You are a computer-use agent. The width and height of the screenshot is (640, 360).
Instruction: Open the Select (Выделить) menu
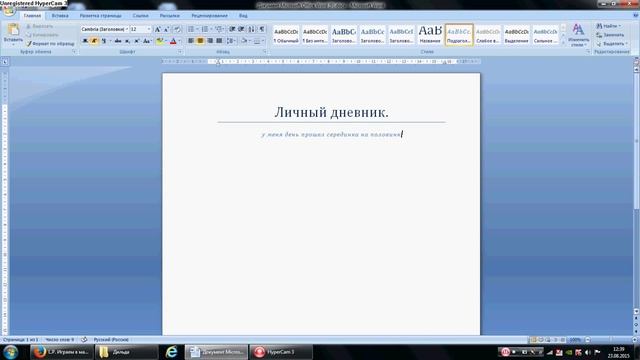point(612,43)
